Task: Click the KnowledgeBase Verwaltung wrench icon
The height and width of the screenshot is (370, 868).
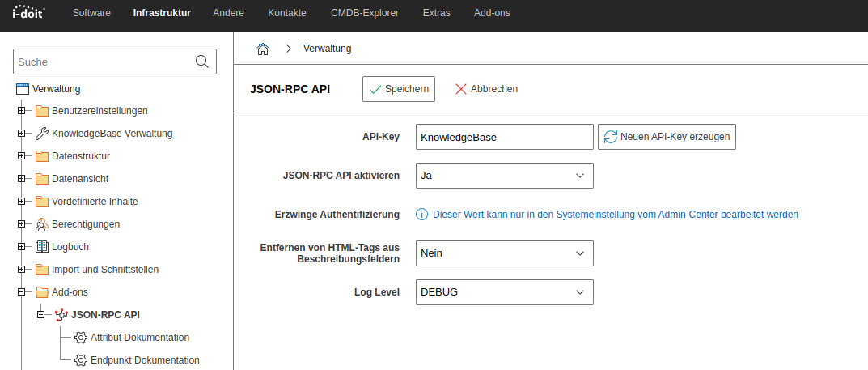Action: [x=42, y=134]
